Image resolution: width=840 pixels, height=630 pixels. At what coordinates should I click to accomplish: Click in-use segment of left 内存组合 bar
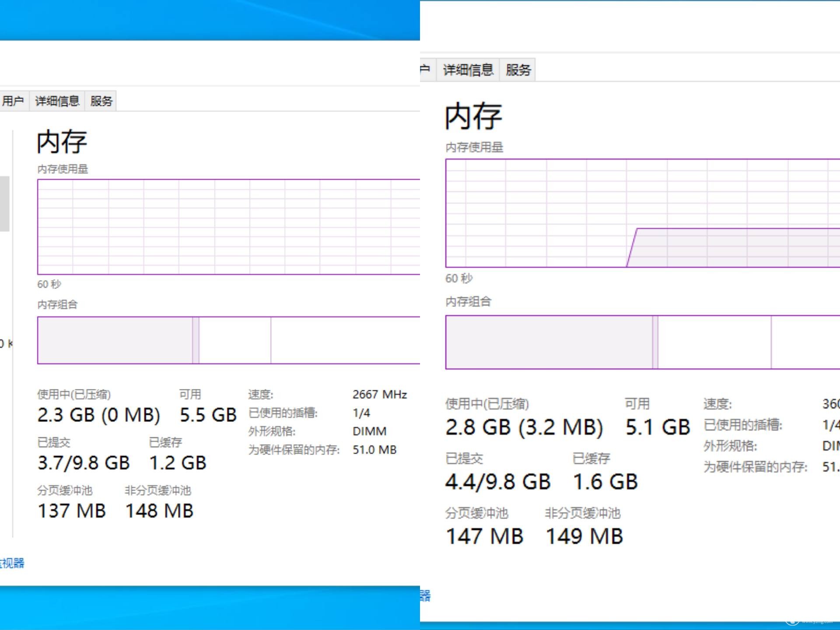coord(115,340)
